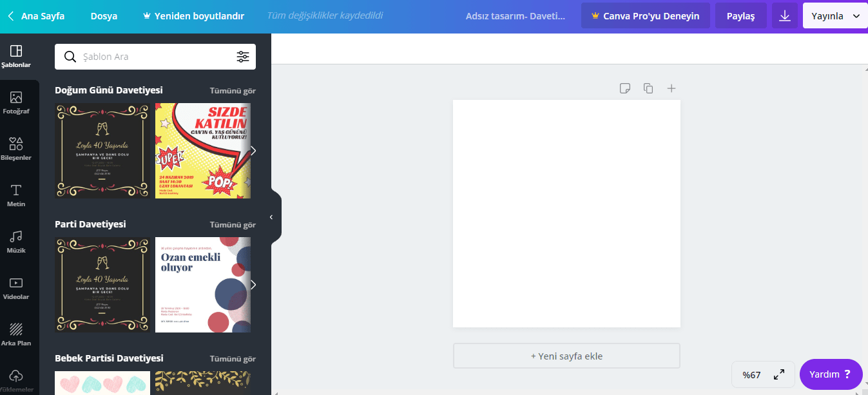The height and width of the screenshot is (395, 868).
Task: Open the Metin text panel
Action: tap(16, 196)
